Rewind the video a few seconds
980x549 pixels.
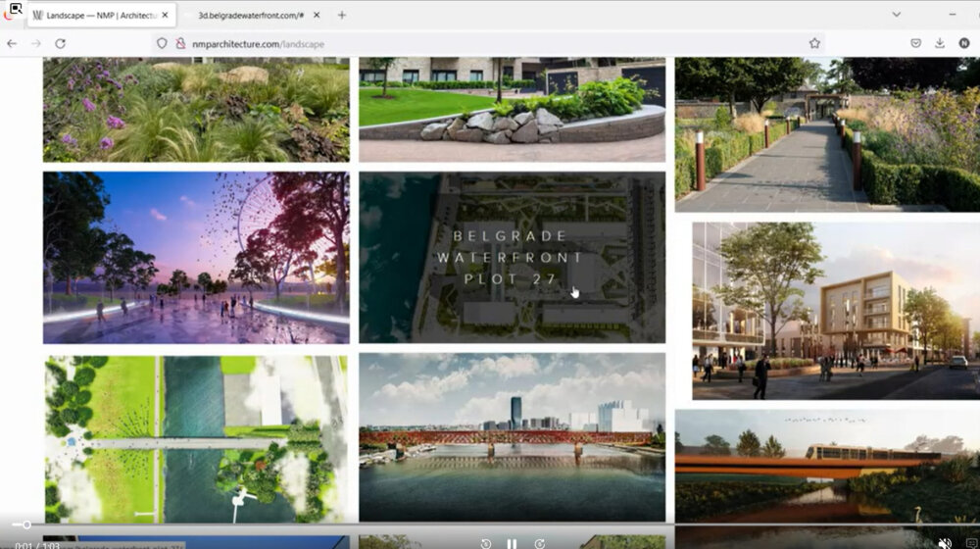point(485,543)
